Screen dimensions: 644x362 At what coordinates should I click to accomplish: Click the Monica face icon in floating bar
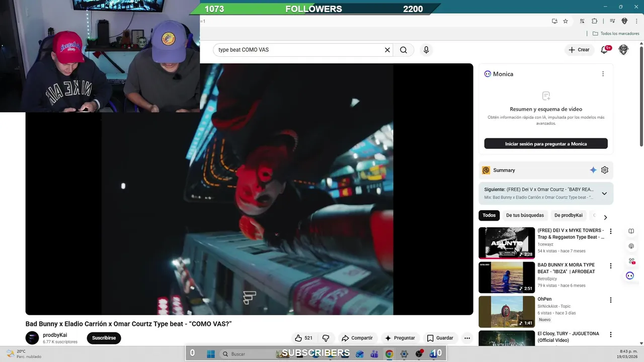(630, 276)
